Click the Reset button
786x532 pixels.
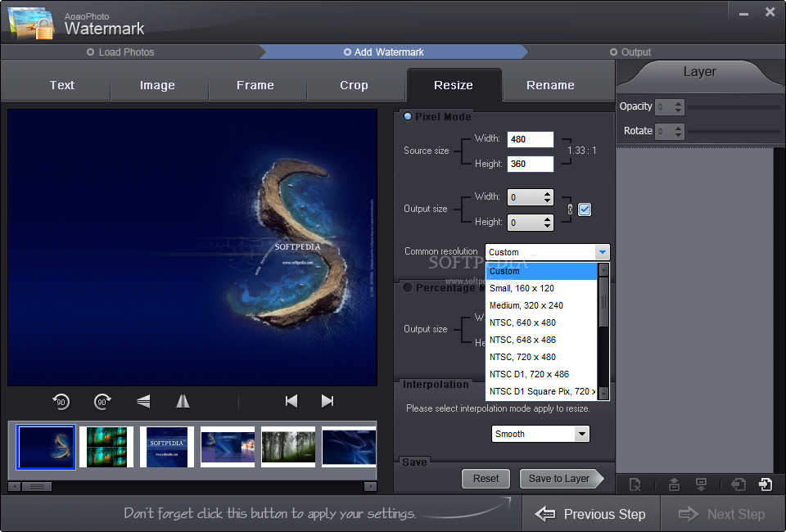coord(486,479)
